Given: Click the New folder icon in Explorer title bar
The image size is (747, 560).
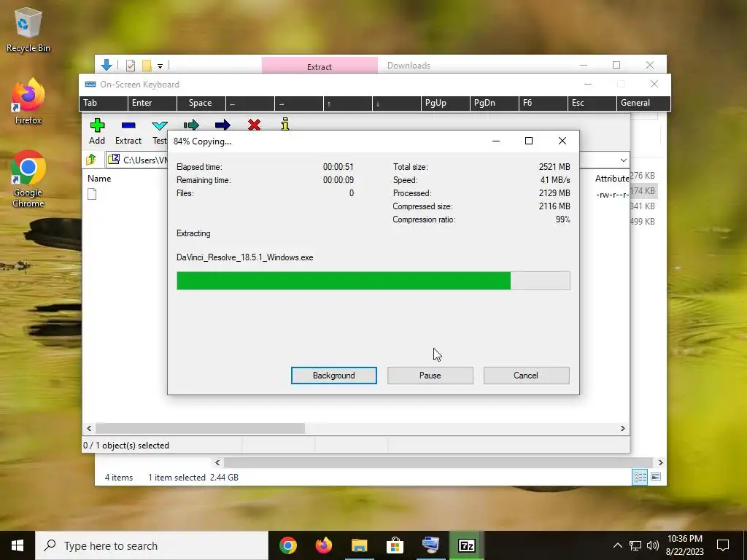Looking at the screenshot, I should pyautogui.click(x=147, y=65).
